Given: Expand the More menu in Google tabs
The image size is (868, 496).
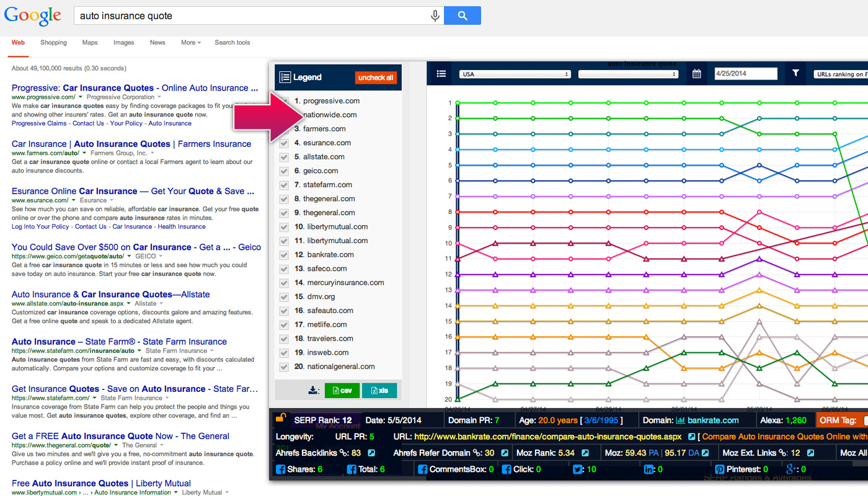Looking at the screenshot, I should (191, 43).
